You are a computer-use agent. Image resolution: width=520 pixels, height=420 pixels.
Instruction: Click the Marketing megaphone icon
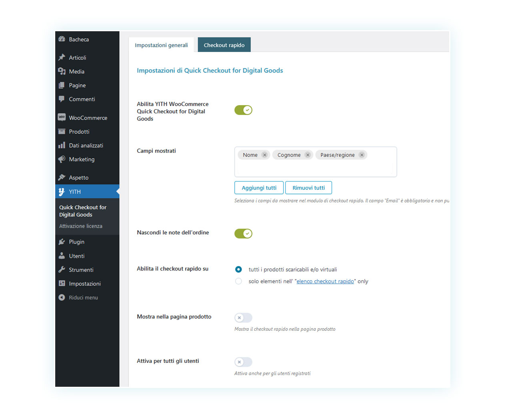(62, 159)
